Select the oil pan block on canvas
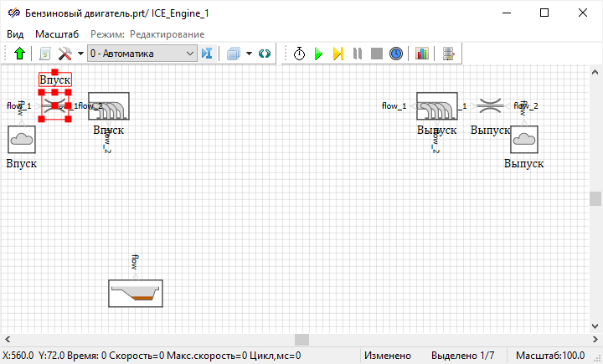Viewport: 603px width, 364px height. [x=136, y=294]
